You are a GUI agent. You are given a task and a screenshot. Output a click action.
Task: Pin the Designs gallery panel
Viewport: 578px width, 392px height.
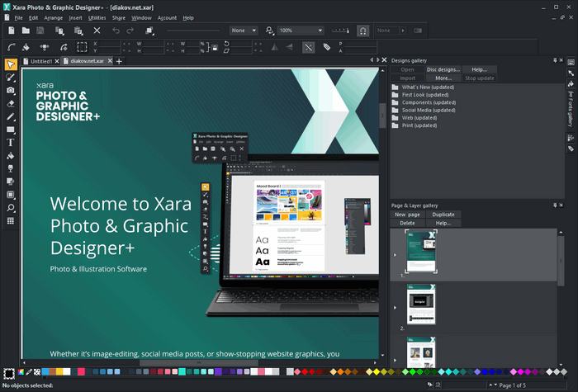tap(554, 60)
